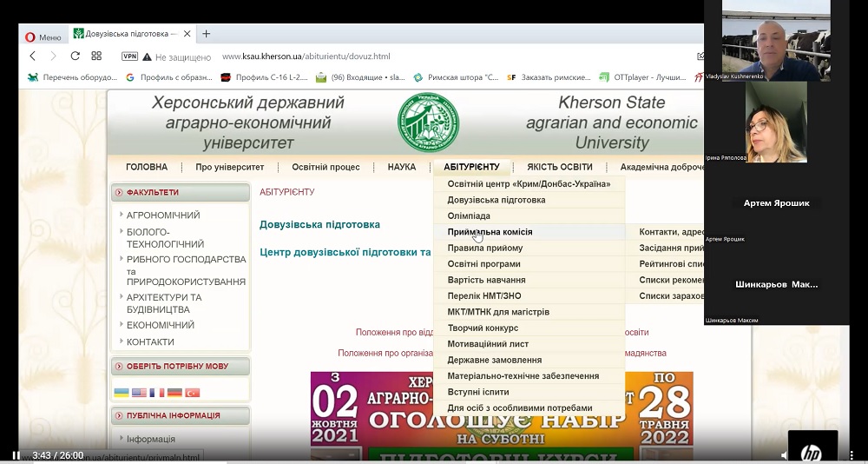Click the browser forward arrow

53,56
